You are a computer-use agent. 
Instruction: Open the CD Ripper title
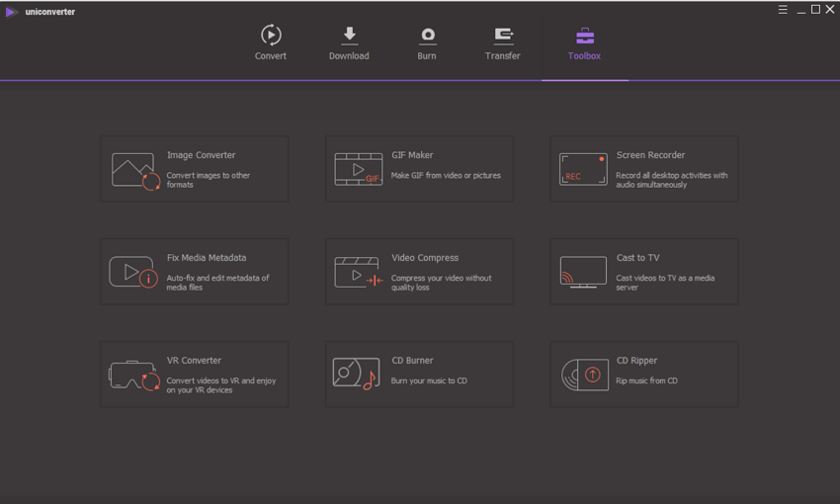[x=636, y=361]
